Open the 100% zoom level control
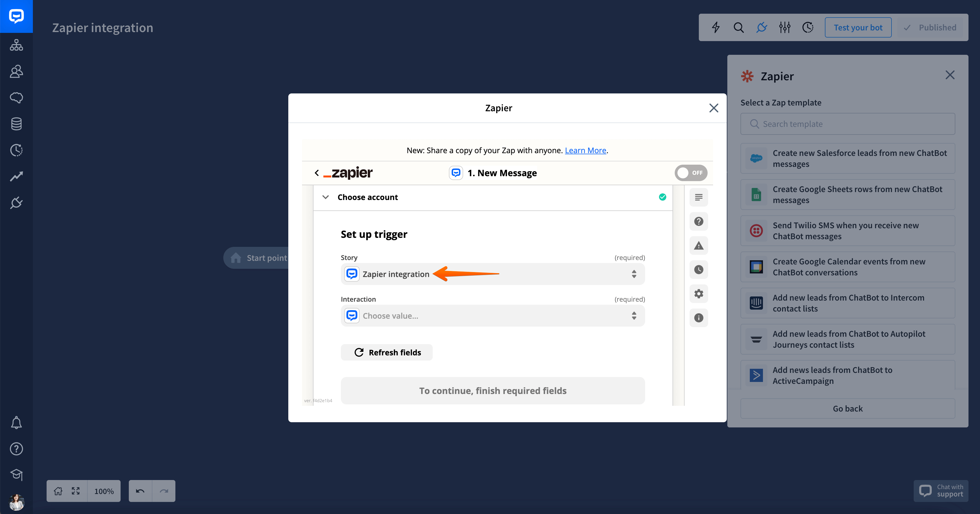The height and width of the screenshot is (514, 980). click(x=104, y=491)
